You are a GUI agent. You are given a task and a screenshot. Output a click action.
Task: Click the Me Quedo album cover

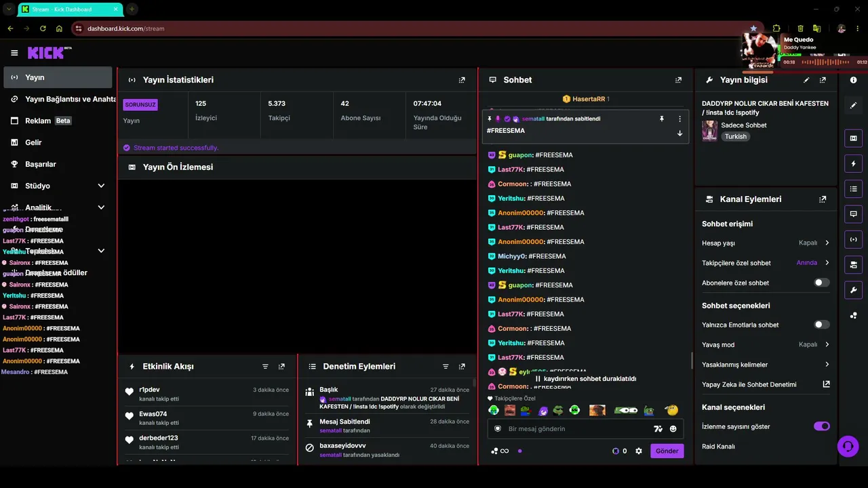[761, 49]
